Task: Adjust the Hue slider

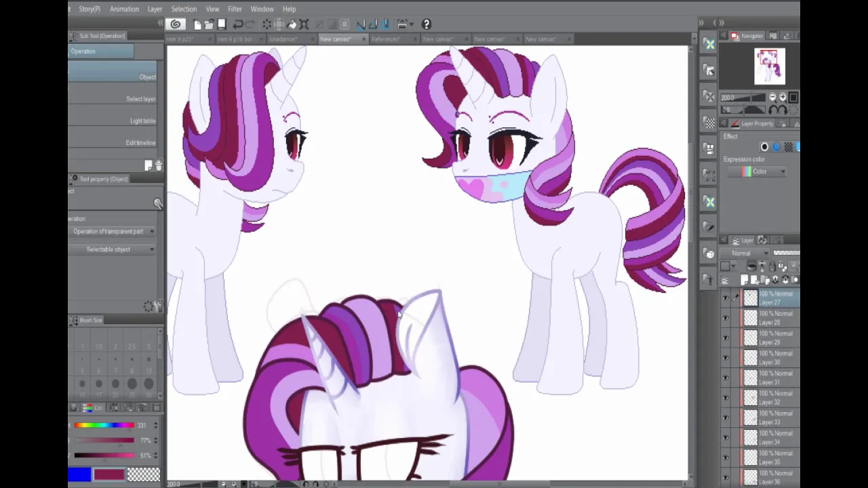Action: coord(104,425)
